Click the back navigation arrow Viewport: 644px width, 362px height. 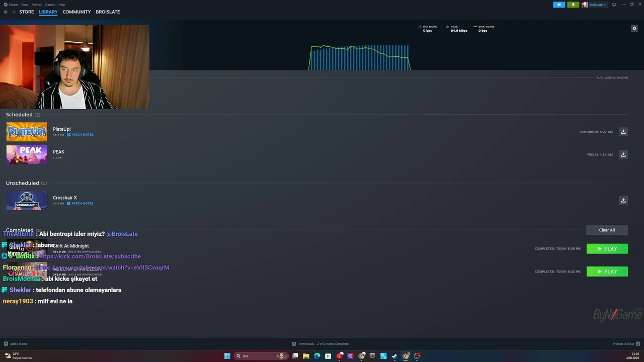[6, 12]
